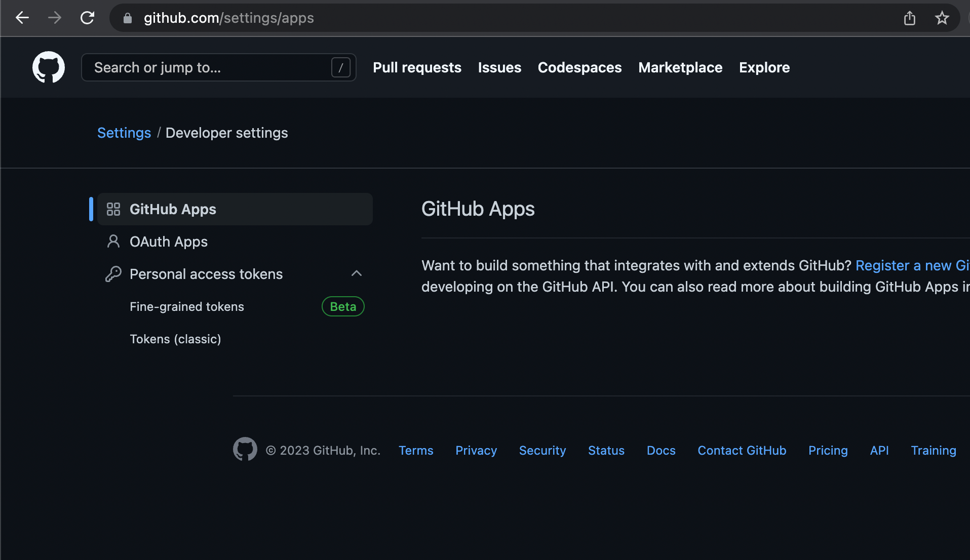This screenshot has width=970, height=560.
Task: Click Register a new GitHub App link
Action: click(x=912, y=265)
